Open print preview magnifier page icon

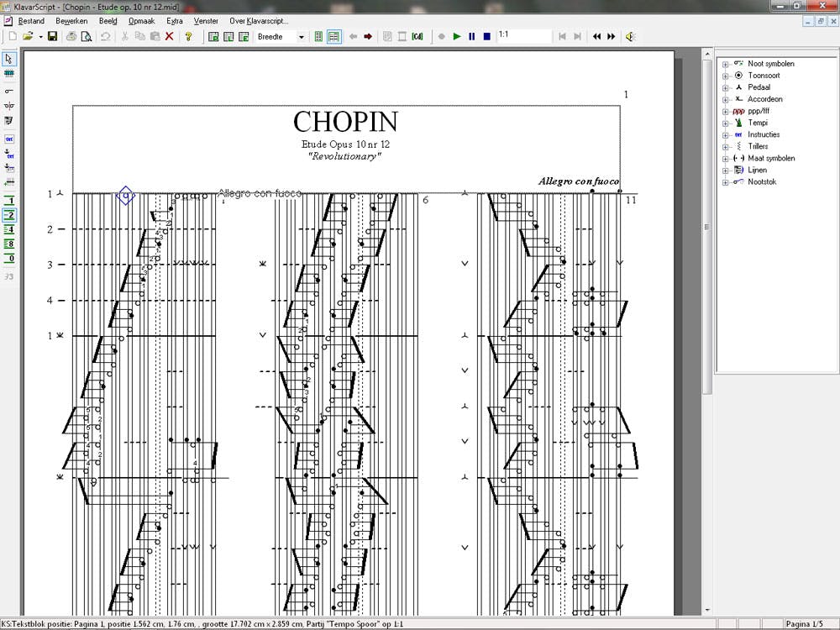pos(86,36)
